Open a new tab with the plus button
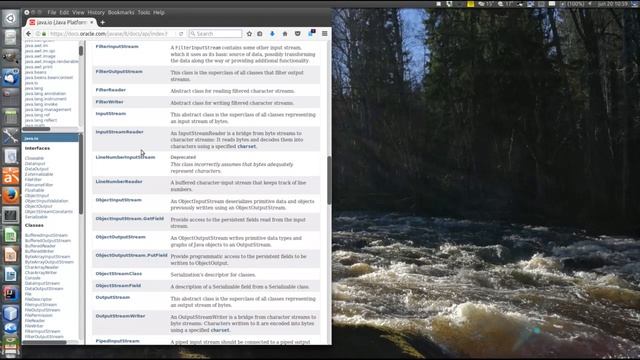Screen dimensions: 640x360 103,22
